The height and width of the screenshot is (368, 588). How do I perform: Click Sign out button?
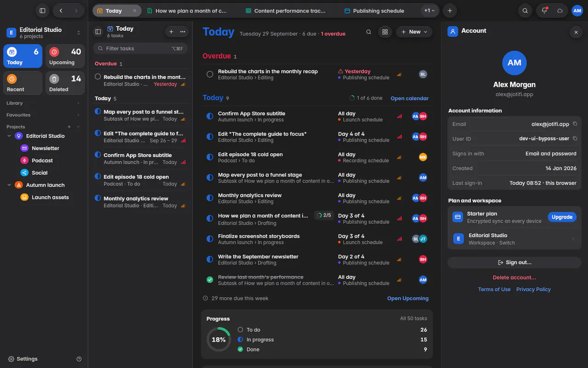(x=514, y=262)
